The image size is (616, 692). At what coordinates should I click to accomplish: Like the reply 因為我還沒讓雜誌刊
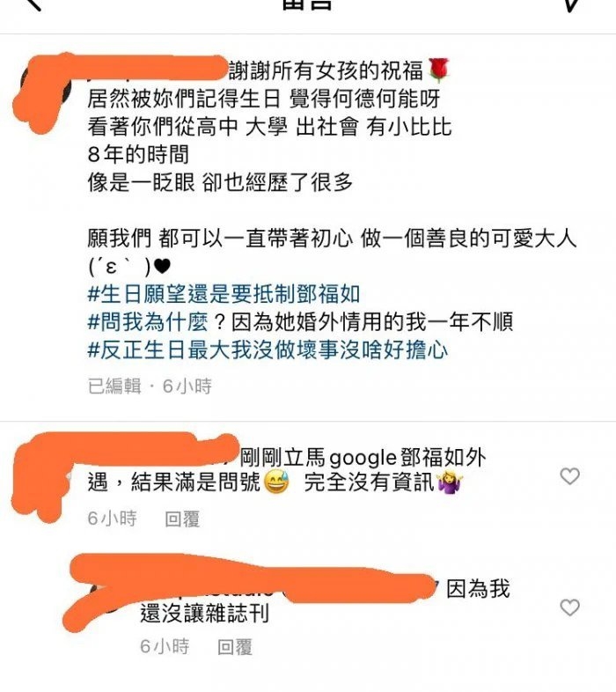click(x=569, y=607)
